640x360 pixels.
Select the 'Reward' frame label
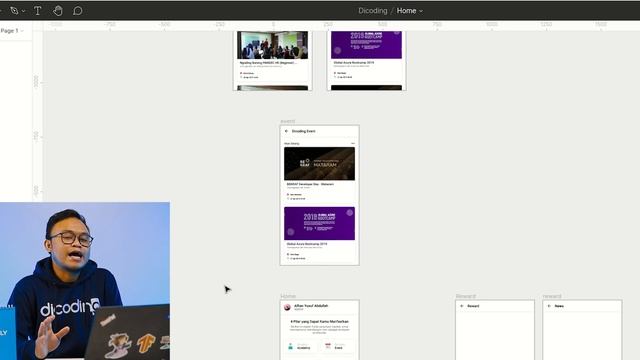point(466,296)
